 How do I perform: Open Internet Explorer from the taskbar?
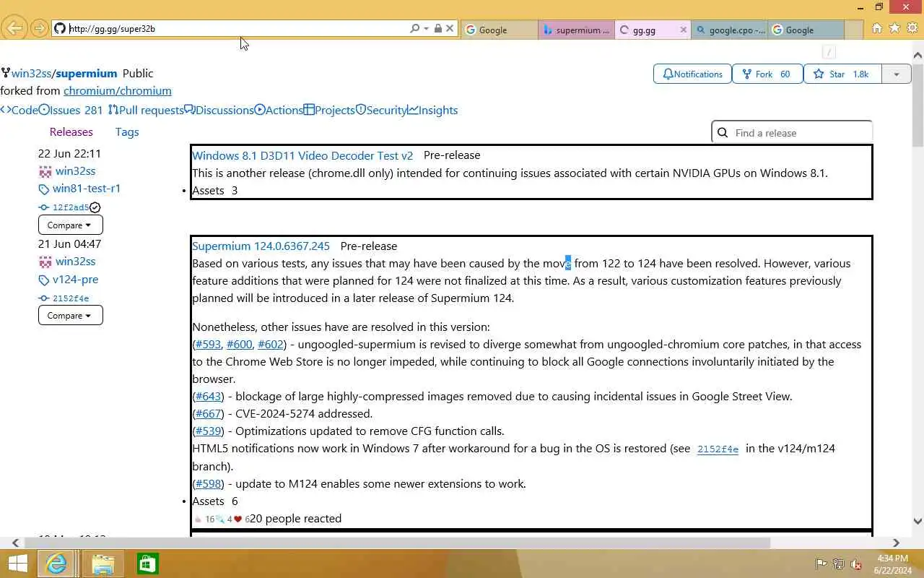coord(56,564)
